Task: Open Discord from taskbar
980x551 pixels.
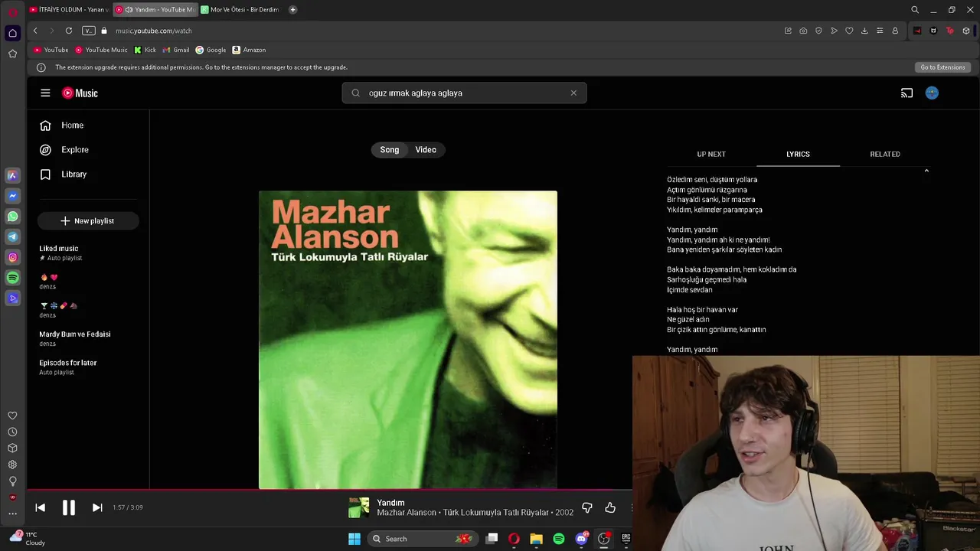Action: [x=581, y=539]
